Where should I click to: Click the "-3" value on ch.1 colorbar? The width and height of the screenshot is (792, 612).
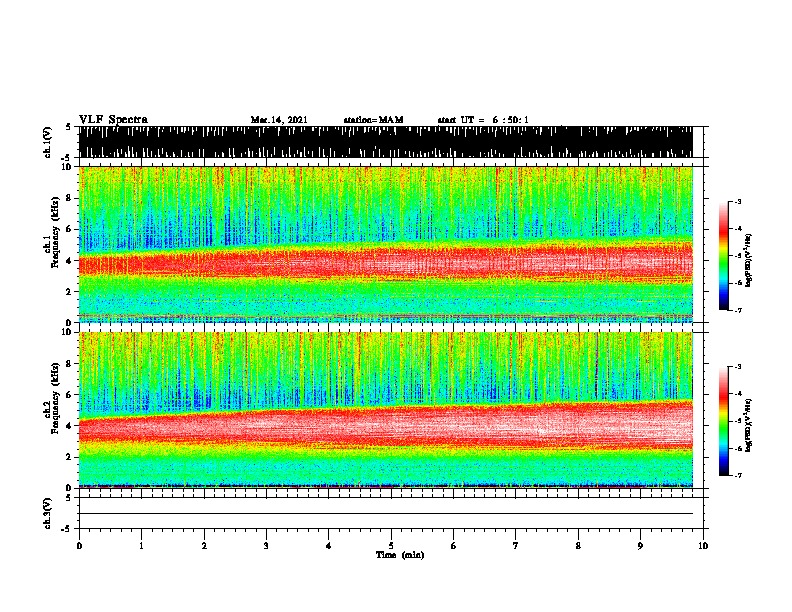[x=737, y=201]
